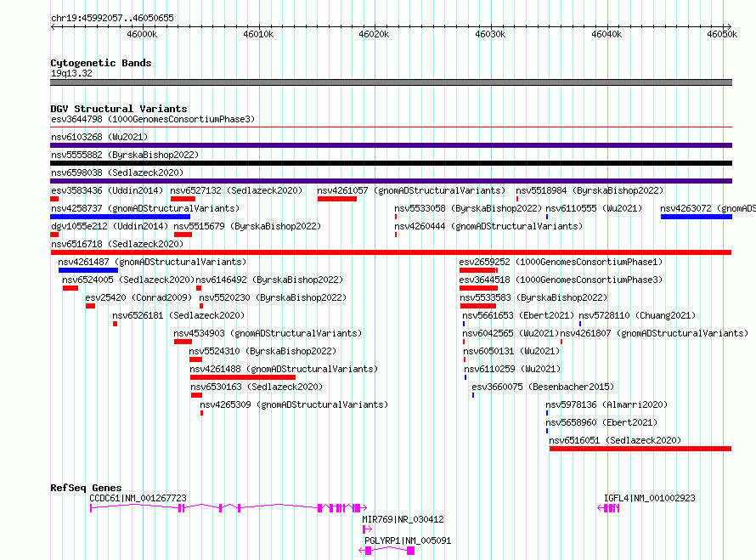Open the CCDC61|NM_001267723 gene label
Image resolution: width=756 pixels, height=560 pixels.
point(138,498)
